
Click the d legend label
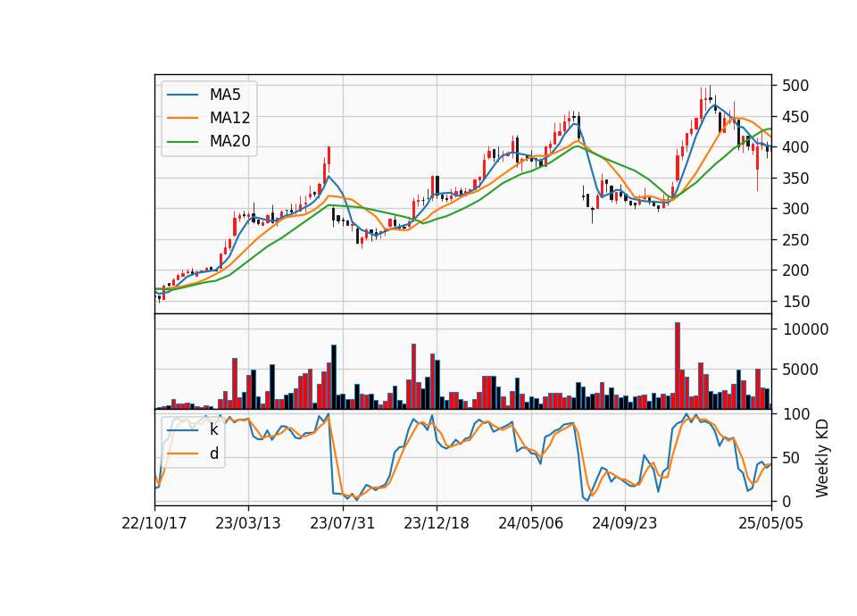click(x=214, y=454)
